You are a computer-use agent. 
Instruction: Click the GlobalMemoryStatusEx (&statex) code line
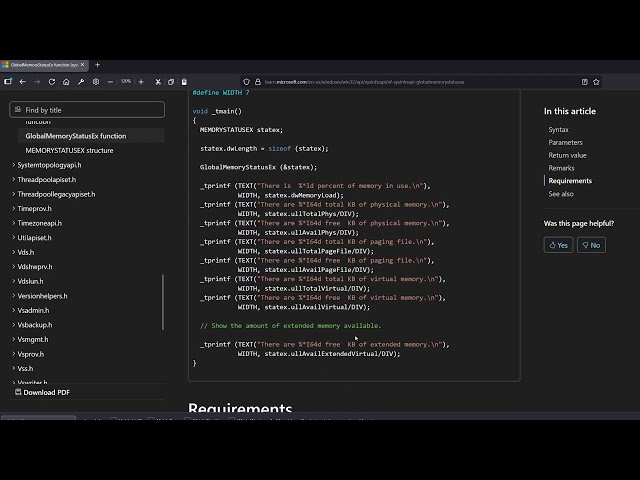tap(258, 167)
